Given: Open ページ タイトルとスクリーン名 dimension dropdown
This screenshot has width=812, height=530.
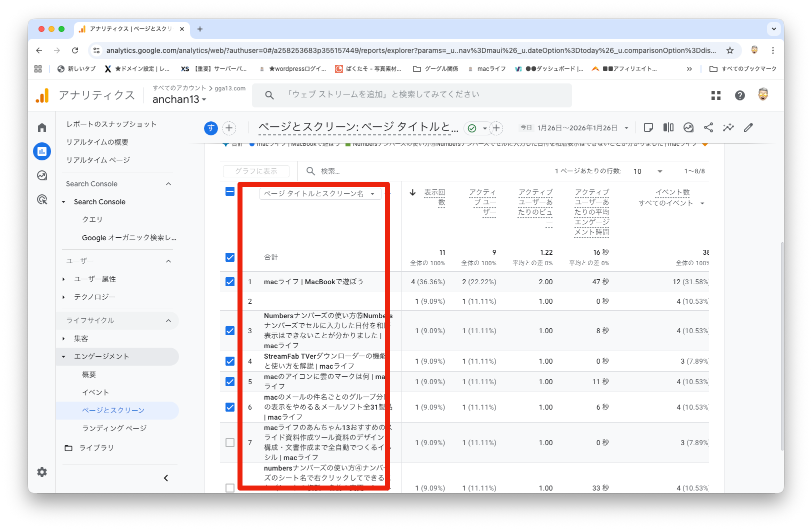Looking at the screenshot, I should tap(320, 194).
